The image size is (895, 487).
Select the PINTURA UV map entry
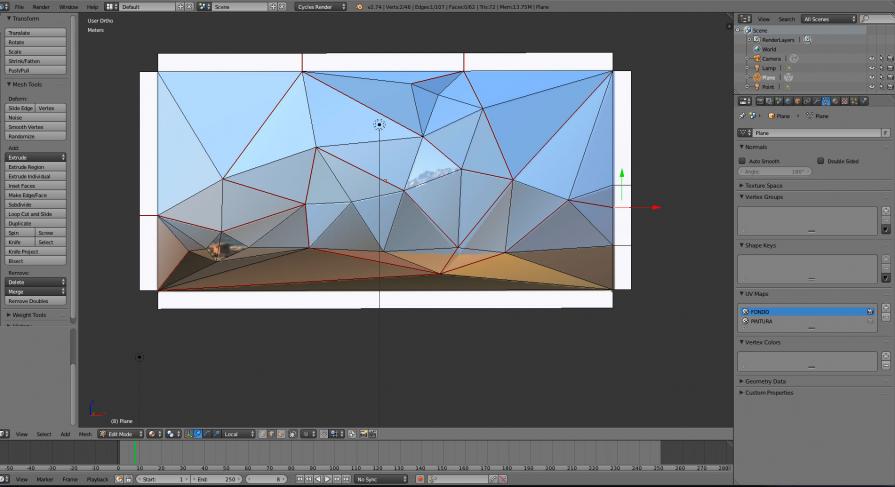[762, 321]
